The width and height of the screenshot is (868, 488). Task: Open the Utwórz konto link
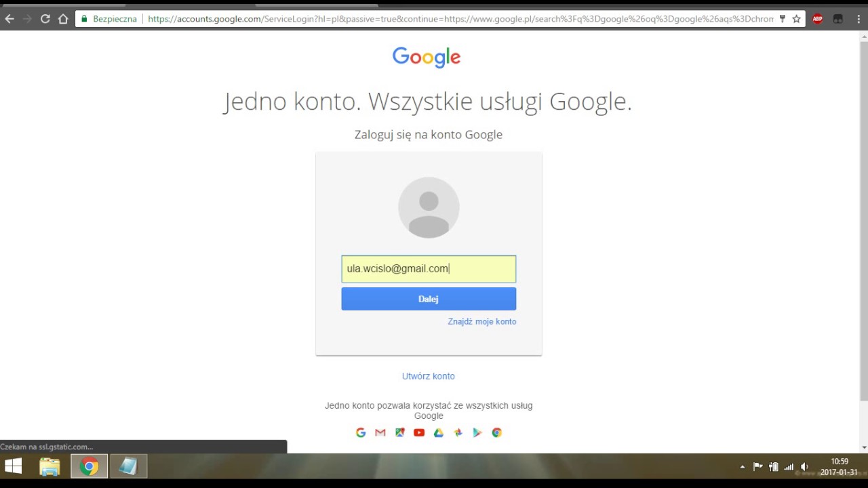coord(429,376)
